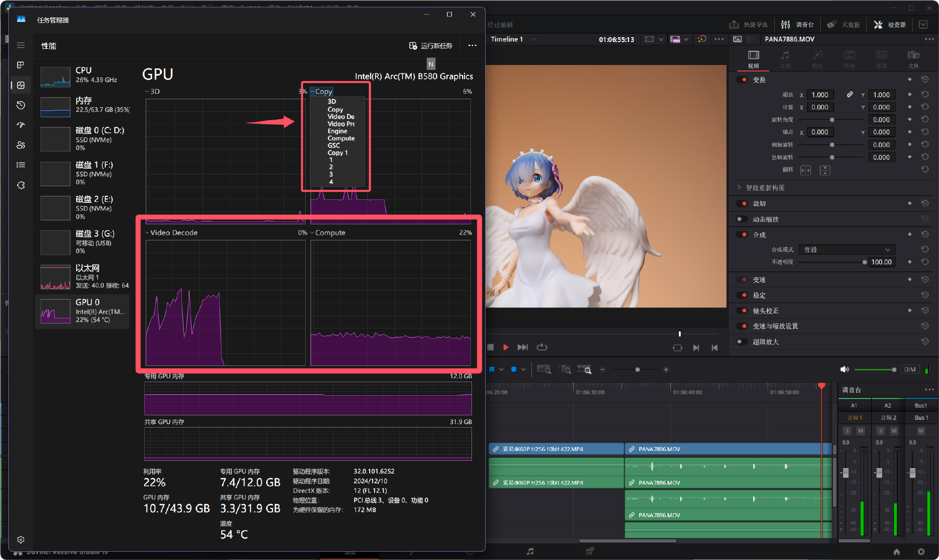The width and height of the screenshot is (939, 560).
Task: Enable the 动态缩放 dynamic zoom switch
Action: (742, 219)
